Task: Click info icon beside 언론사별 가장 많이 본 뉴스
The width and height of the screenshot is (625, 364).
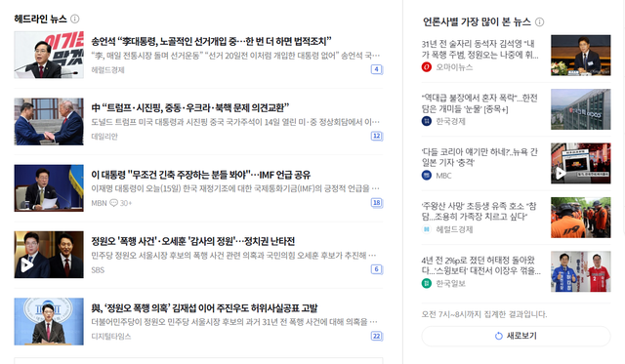Action: 539,21
